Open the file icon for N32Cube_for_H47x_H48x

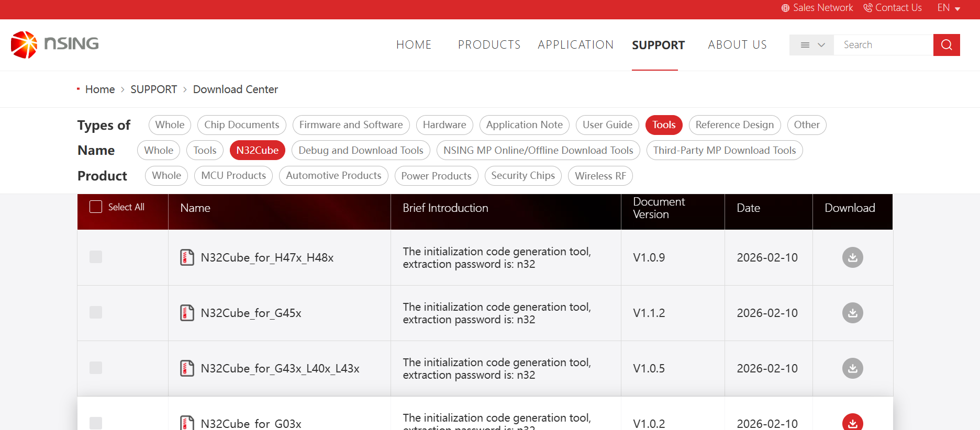click(x=187, y=257)
